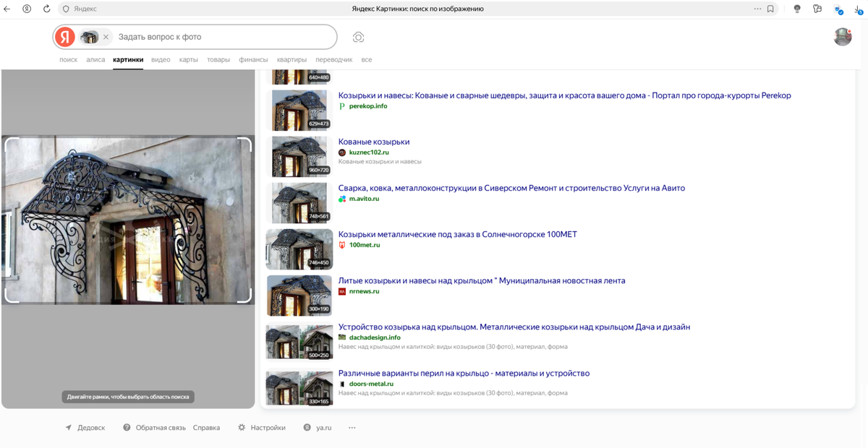Screen dimensions: 868x448
Task: Open Козырьки и навесы Perekop result link
Action: (x=565, y=95)
